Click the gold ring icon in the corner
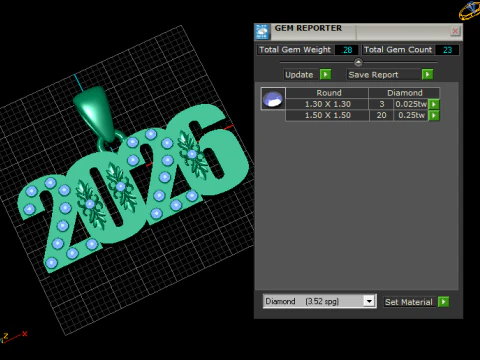Viewport: 480px width, 360px height. tap(470, 10)
